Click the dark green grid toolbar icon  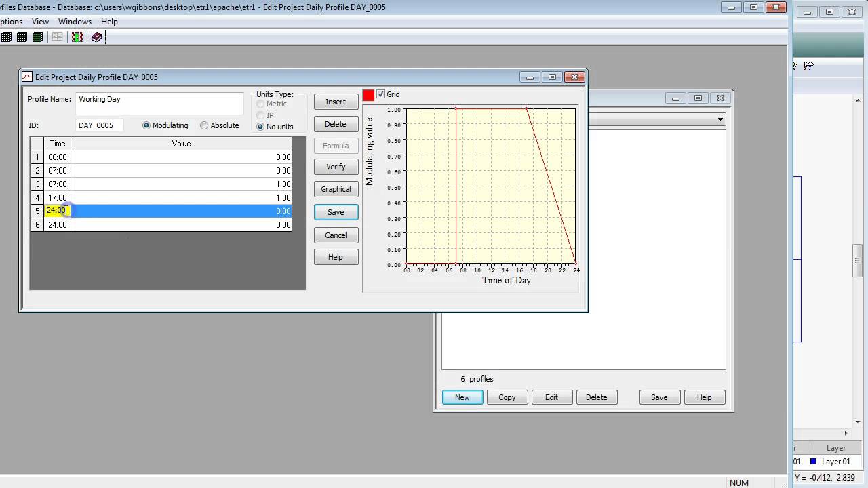38,37
